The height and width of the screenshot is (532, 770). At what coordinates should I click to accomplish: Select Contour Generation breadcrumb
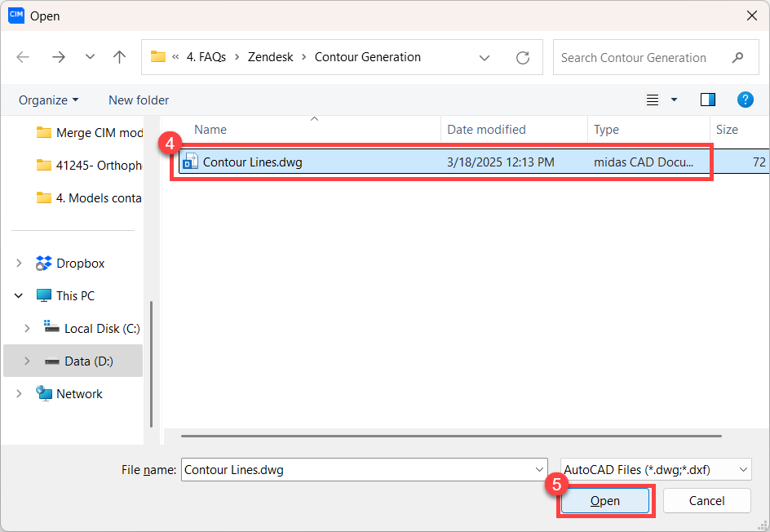click(x=367, y=57)
